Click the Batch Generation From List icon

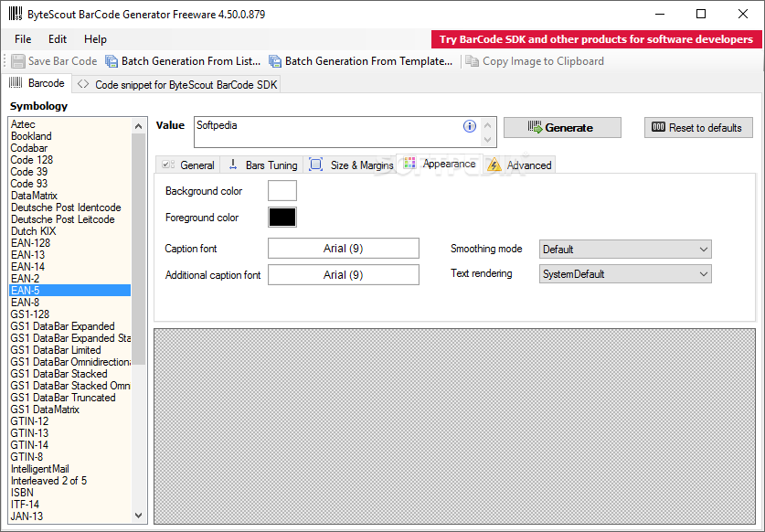point(112,61)
